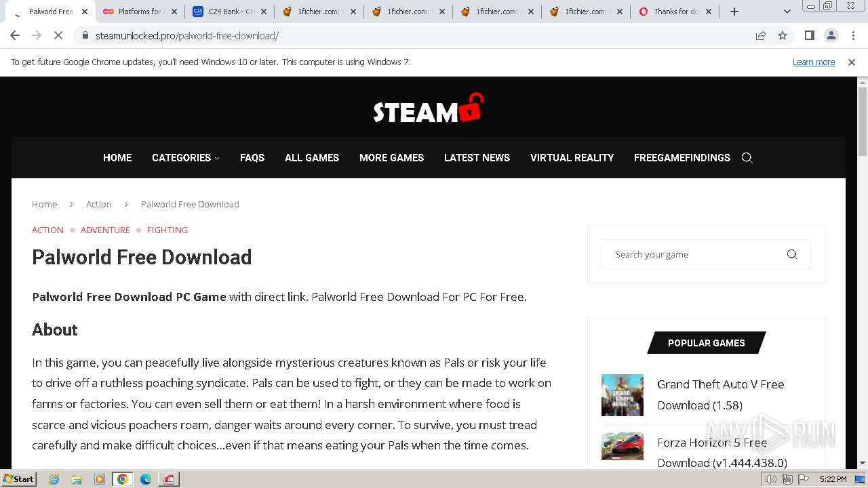The height and width of the screenshot is (488, 868).
Task: Open Windows Media Player from taskbar
Action: coord(100,479)
